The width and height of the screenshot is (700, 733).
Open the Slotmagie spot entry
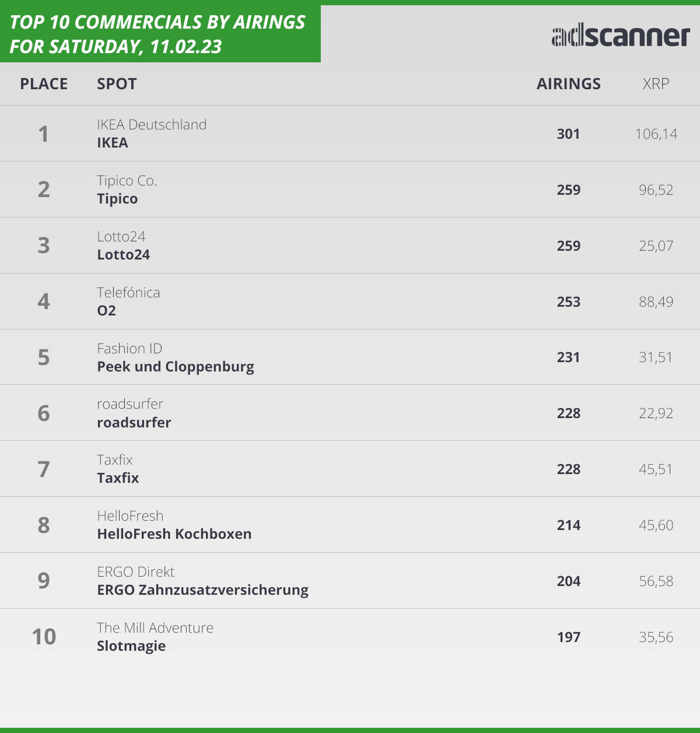click(131, 646)
